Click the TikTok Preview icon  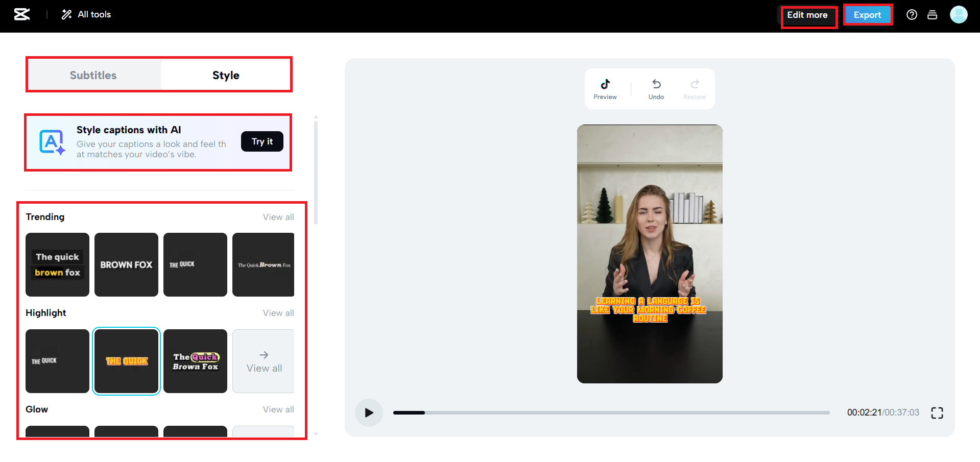pos(605,89)
